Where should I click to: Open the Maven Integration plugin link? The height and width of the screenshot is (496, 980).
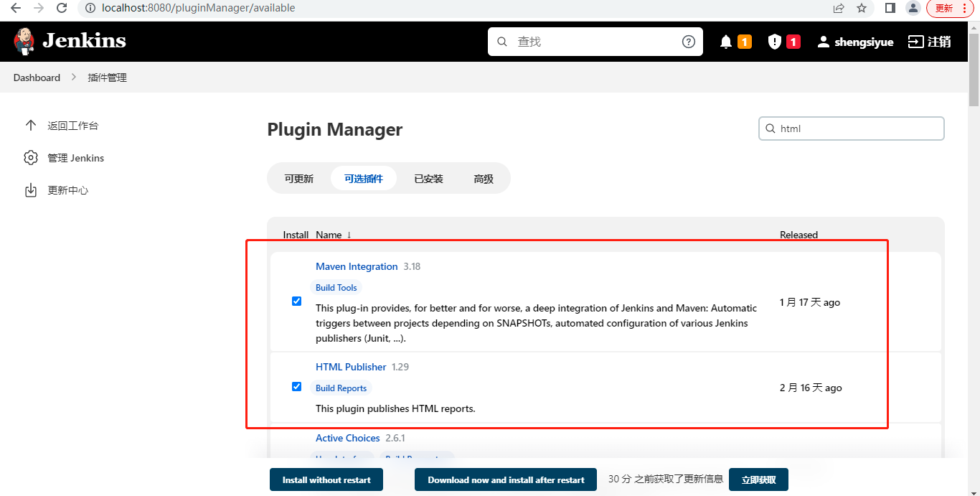tap(357, 266)
